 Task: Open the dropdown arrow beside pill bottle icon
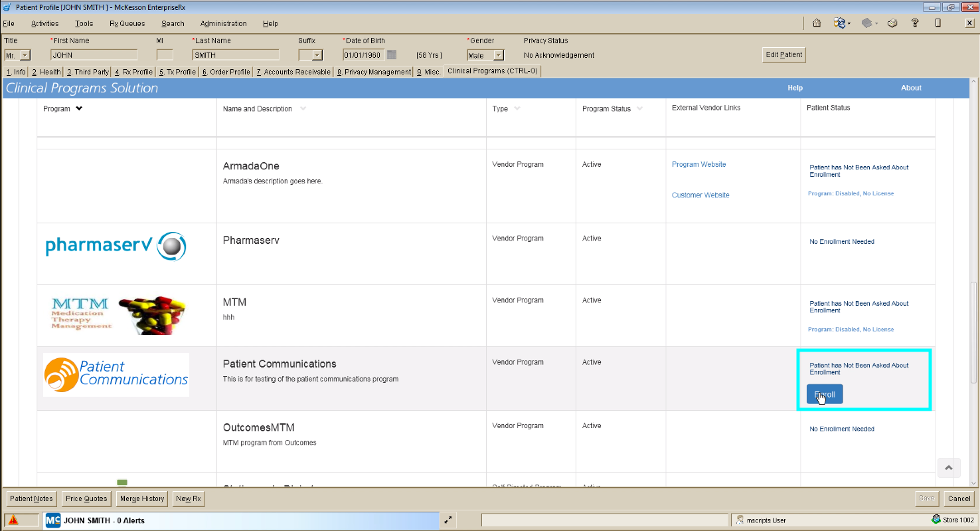click(x=849, y=24)
